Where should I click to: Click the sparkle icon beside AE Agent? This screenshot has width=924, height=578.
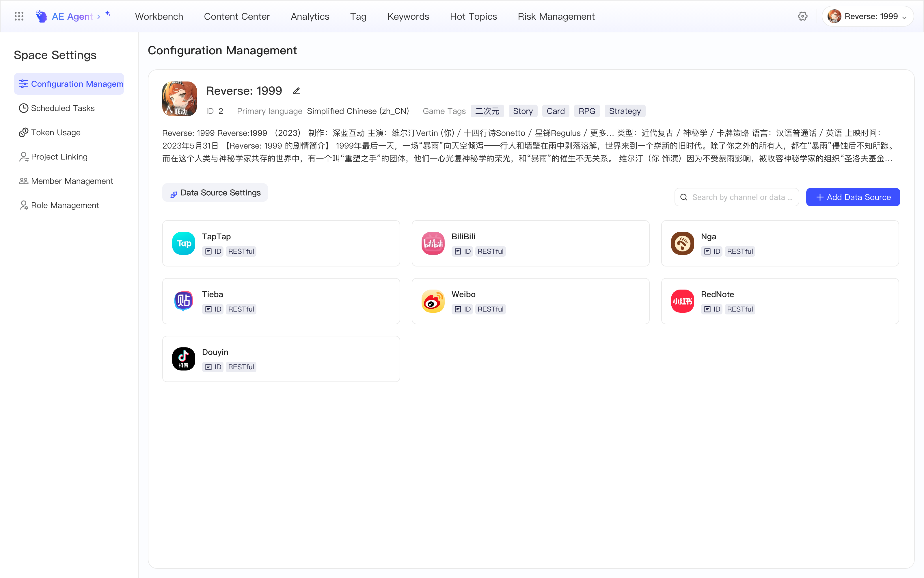pos(108,13)
